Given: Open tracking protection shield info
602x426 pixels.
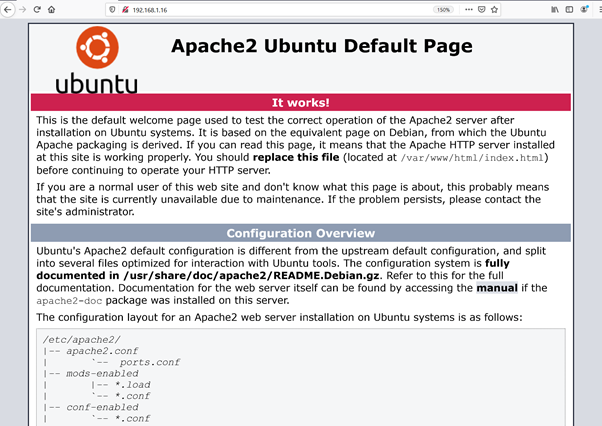Looking at the screenshot, I should (111, 9).
